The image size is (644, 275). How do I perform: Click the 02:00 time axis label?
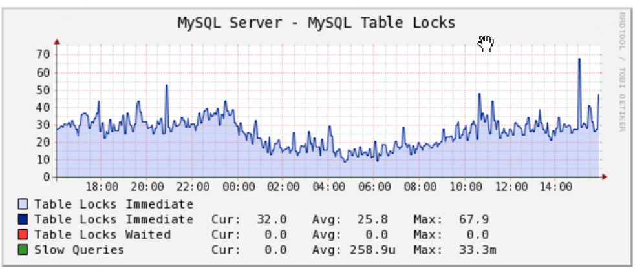point(284,187)
